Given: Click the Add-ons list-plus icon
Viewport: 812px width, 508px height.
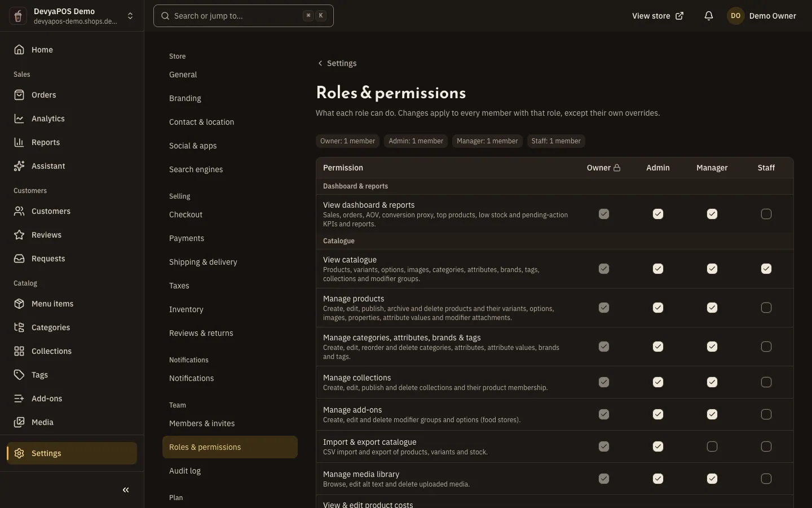Looking at the screenshot, I should coord(19,398).
